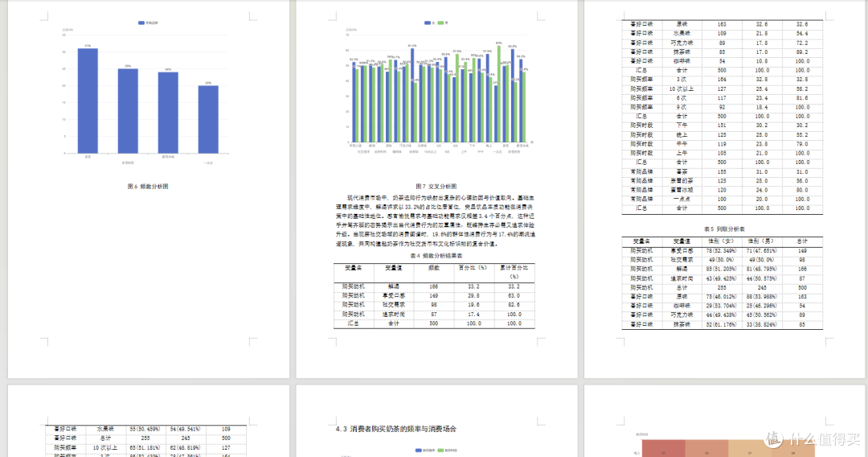This screenshot has height=457, width=868.
Task: Click the cell "52(61.176%)" in 表5
Action: [721, 324]
